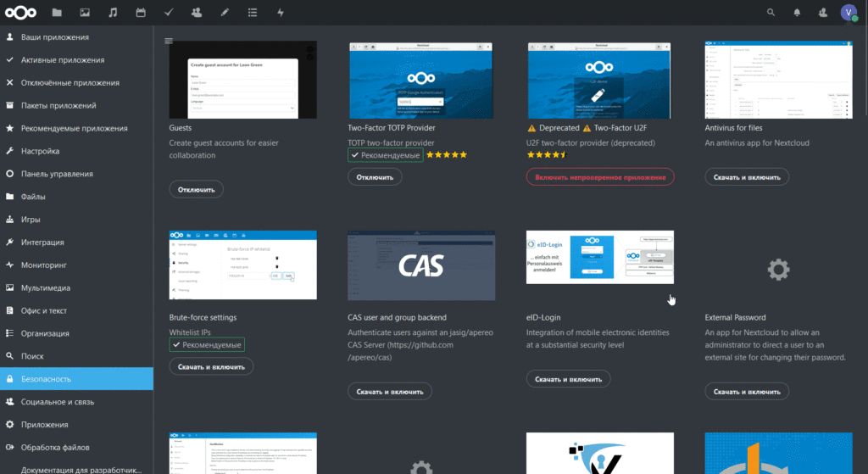Open the Notes pencil icon

tap(224, 12)
